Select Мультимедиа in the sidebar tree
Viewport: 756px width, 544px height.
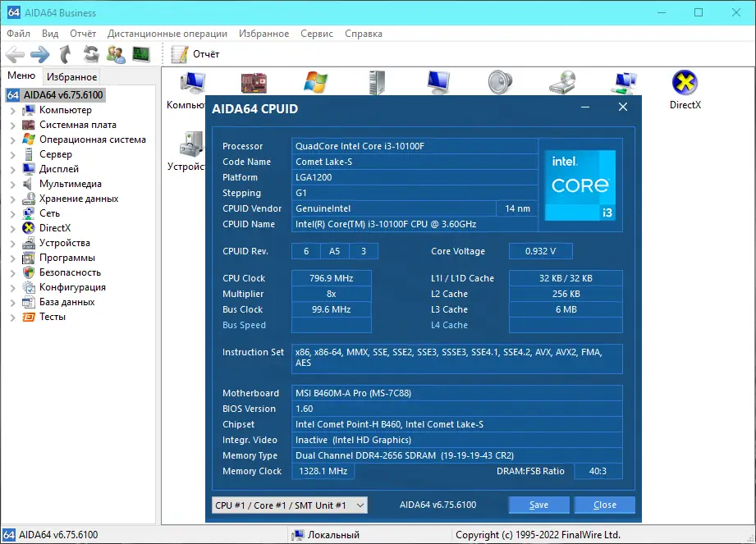tap(71, 184)
